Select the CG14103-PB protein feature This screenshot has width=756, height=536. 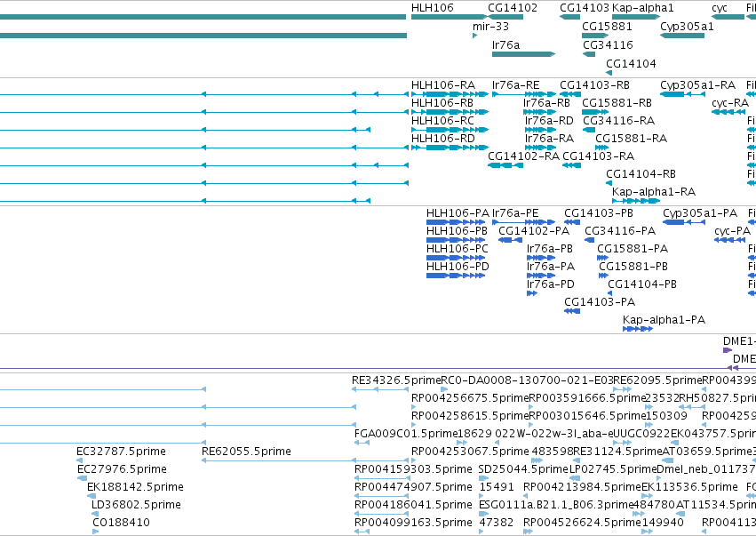[572, 222]
